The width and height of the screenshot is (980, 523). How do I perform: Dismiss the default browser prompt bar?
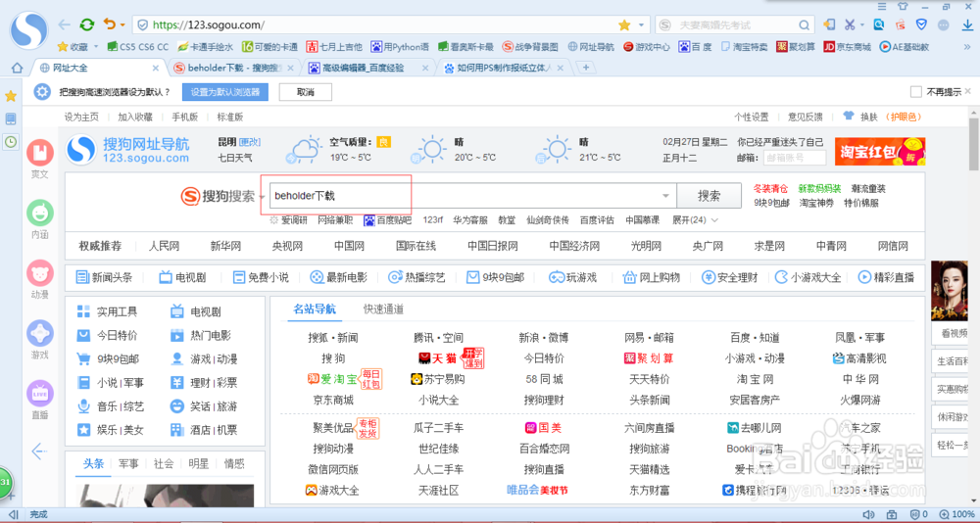968,91
